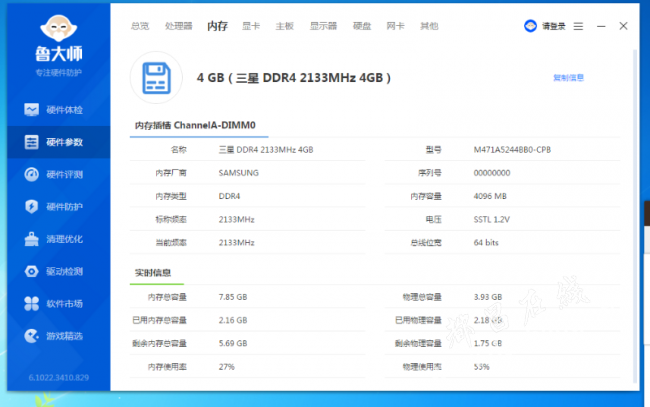Viewport: 650px width, 407px height.
Task: Click 复制信息 copy info link
Action: (x=568, y=78)
